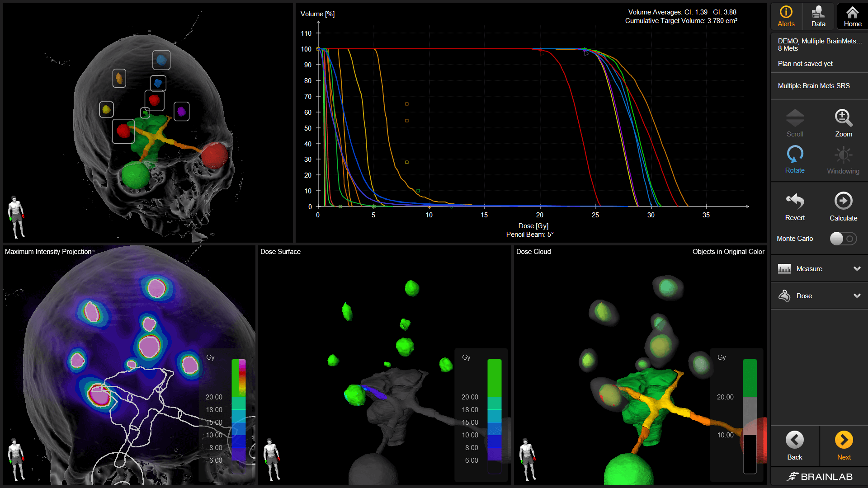Activate the Zoom tool
This screenshot has width=868, height=488.
[843, 121]
